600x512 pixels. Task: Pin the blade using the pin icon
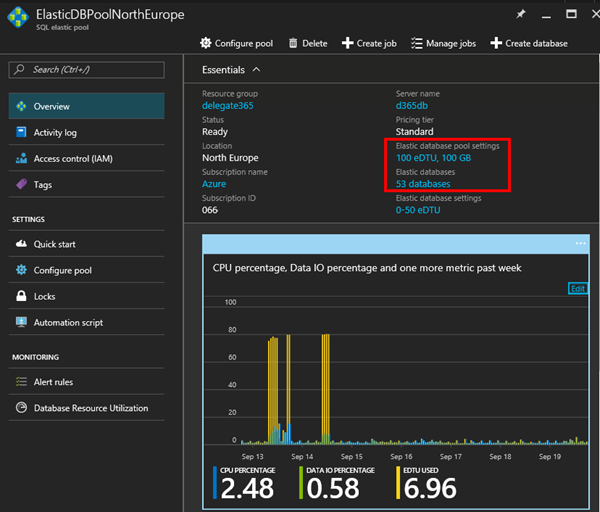point(519,15)
